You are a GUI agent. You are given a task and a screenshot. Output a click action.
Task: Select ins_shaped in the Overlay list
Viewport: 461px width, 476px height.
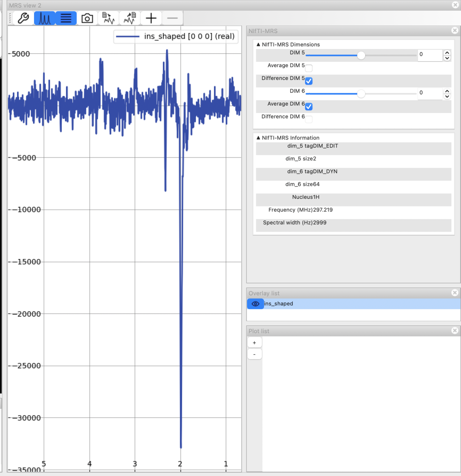pyautogui.click(x=353, y=304)
